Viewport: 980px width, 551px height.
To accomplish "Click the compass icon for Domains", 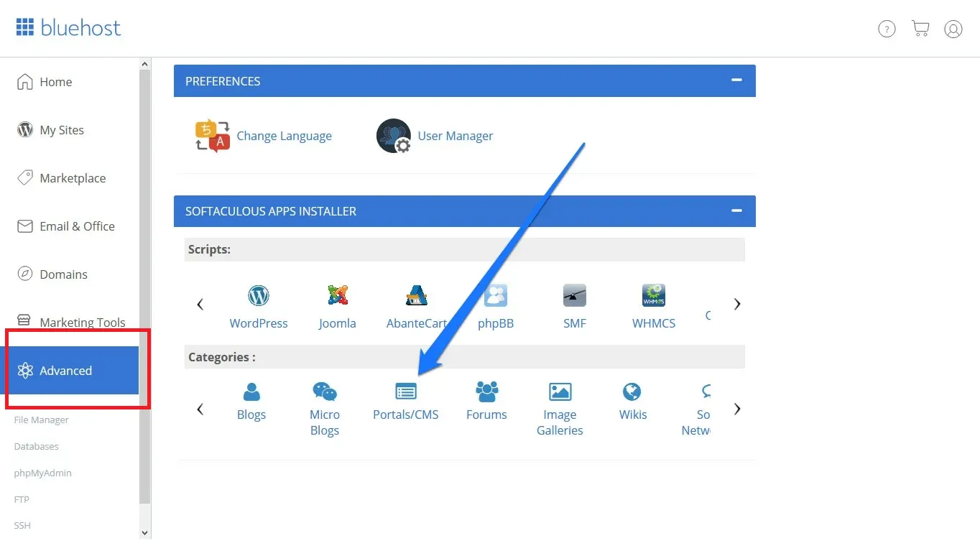I will [25, 274].
